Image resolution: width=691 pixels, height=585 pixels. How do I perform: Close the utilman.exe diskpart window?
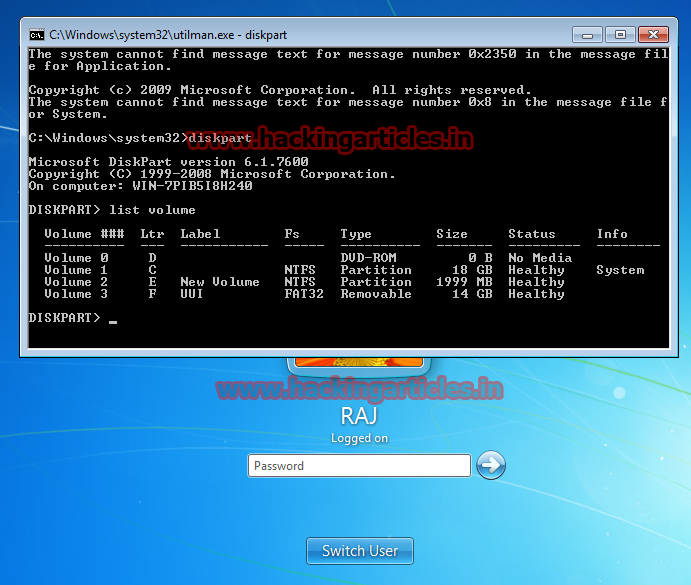tap(654, 35)
